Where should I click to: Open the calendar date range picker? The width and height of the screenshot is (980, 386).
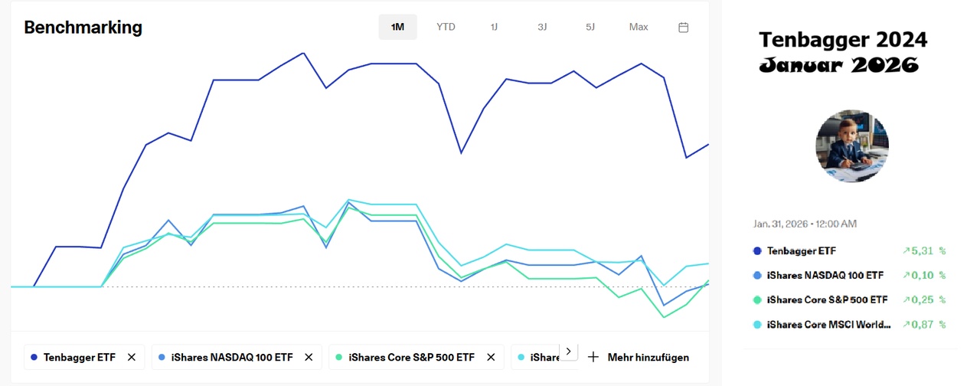coord(684,27)
